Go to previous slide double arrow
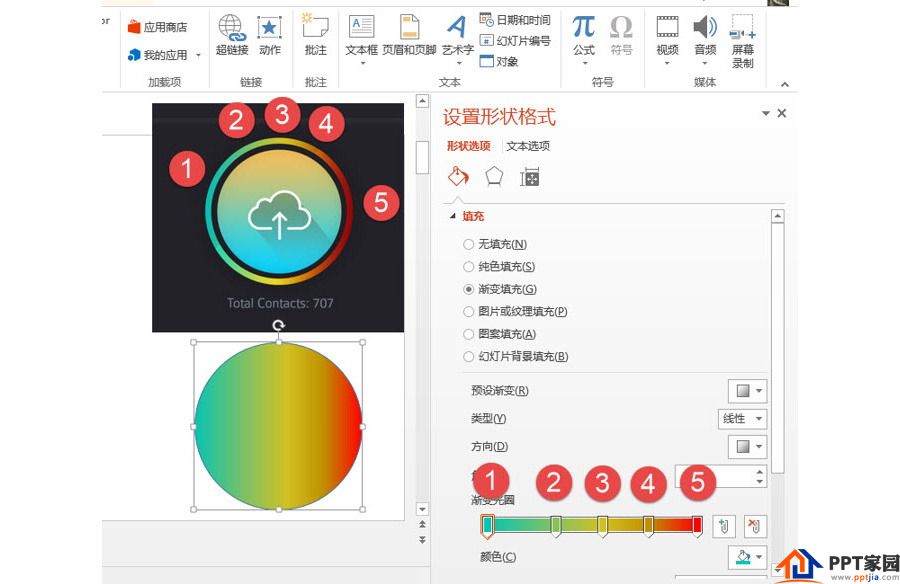The width and height of the screenshot is (900, 584). click(422, 524)
